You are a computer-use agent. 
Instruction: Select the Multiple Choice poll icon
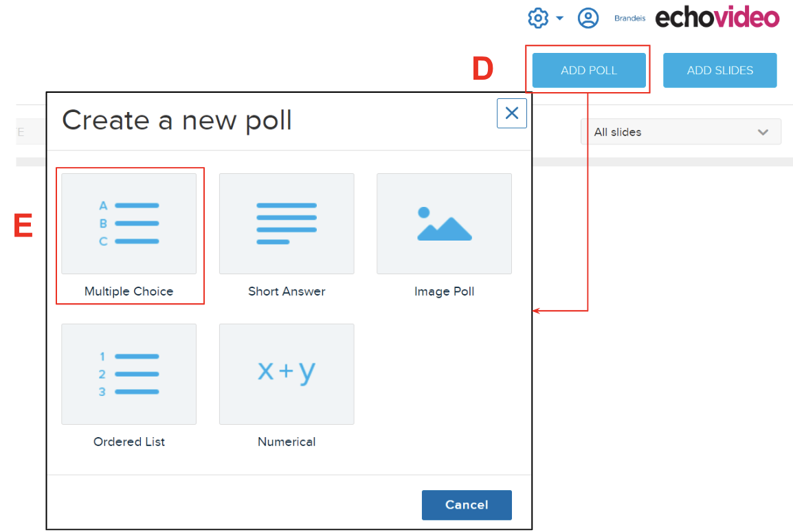(x=129, y=223)
